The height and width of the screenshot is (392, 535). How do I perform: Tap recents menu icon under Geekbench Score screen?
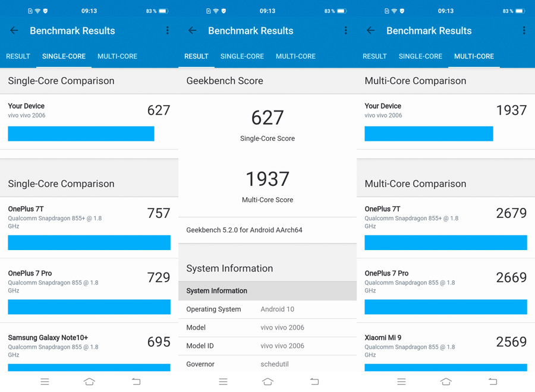tap(223, 382)
